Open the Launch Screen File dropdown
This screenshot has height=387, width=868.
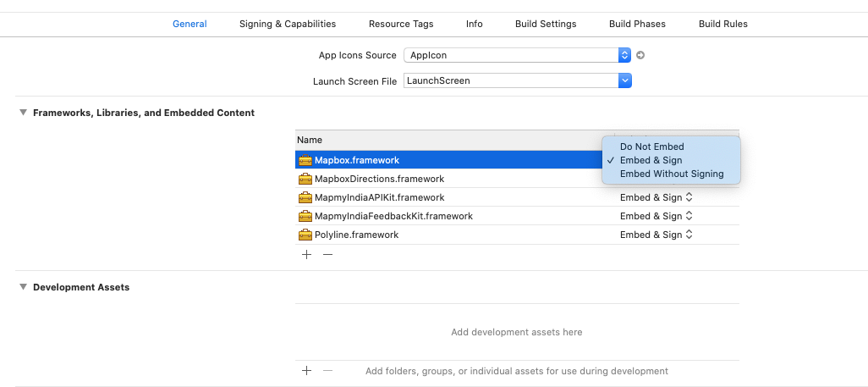pyautogui.click(x=625, y=80)
